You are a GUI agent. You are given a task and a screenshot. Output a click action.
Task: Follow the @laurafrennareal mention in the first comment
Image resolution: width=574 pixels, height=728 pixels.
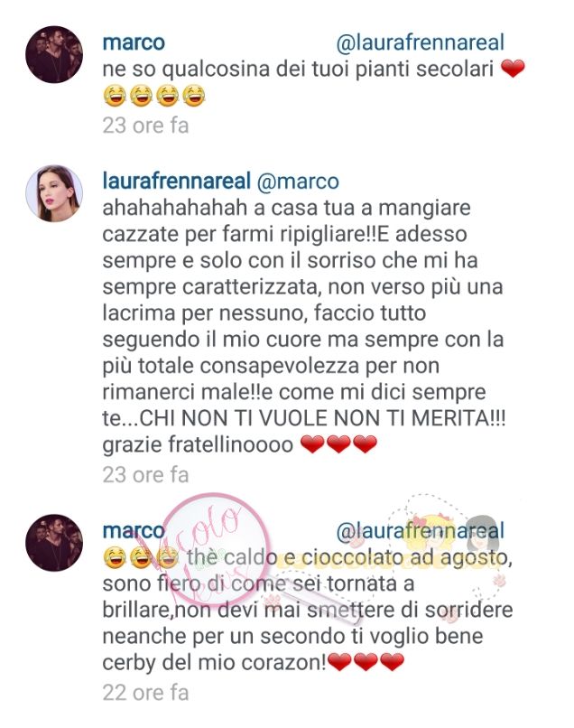pos(420,42)
